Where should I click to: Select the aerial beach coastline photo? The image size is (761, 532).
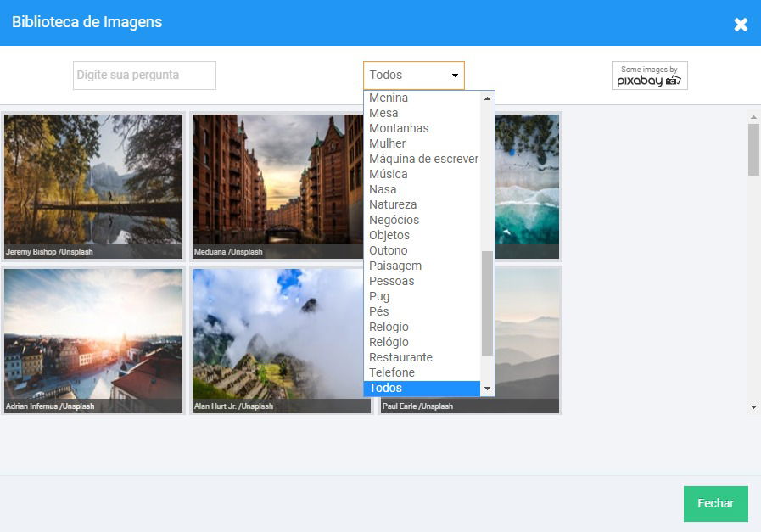click(527, 187)
